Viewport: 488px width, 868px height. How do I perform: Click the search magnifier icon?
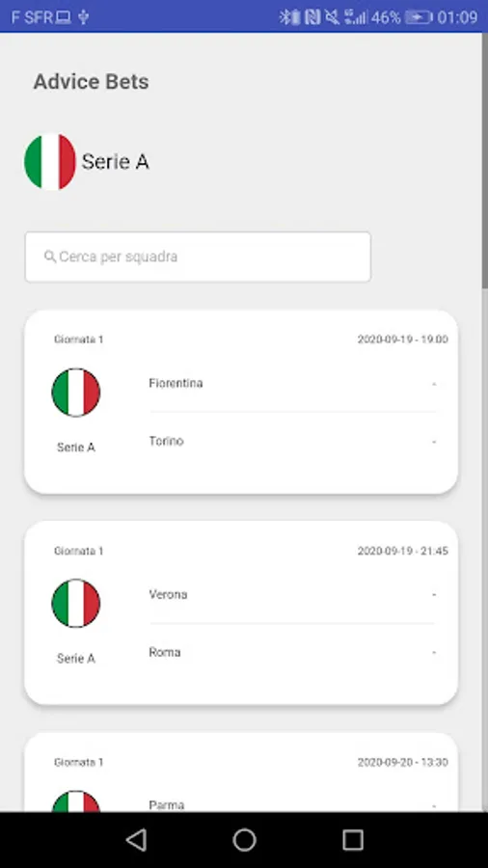click(50, 257)
